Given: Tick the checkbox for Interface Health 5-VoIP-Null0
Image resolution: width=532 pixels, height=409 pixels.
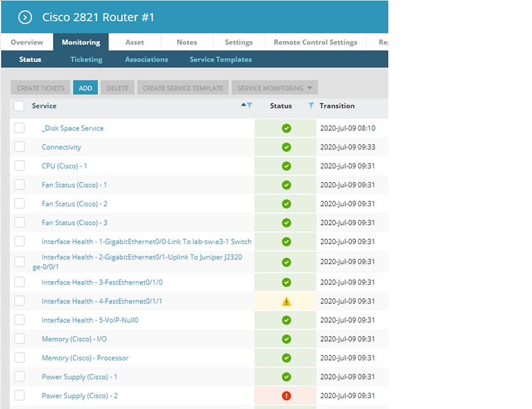Looking at the screenshot, I should pyautogui.click(x=19, y=320).
